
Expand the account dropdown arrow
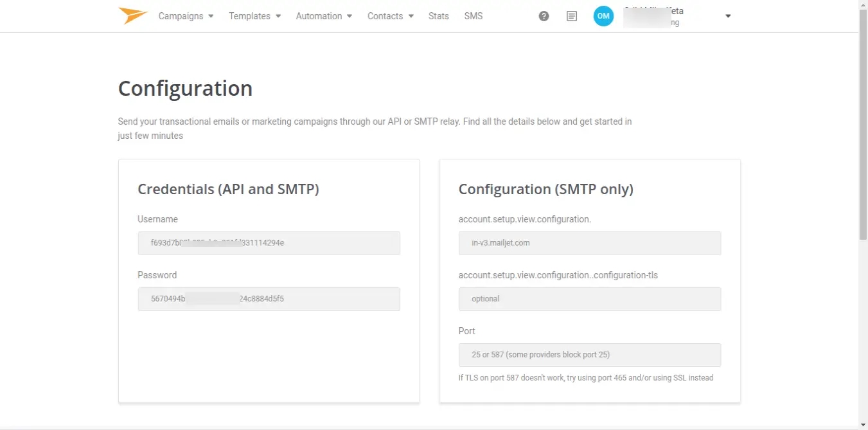[x=728, y=16]
